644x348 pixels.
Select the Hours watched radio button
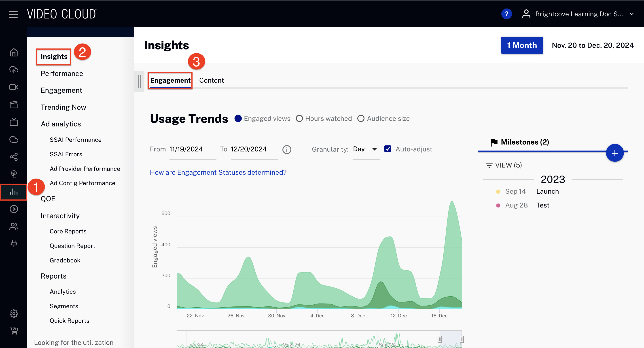point(299,119)
